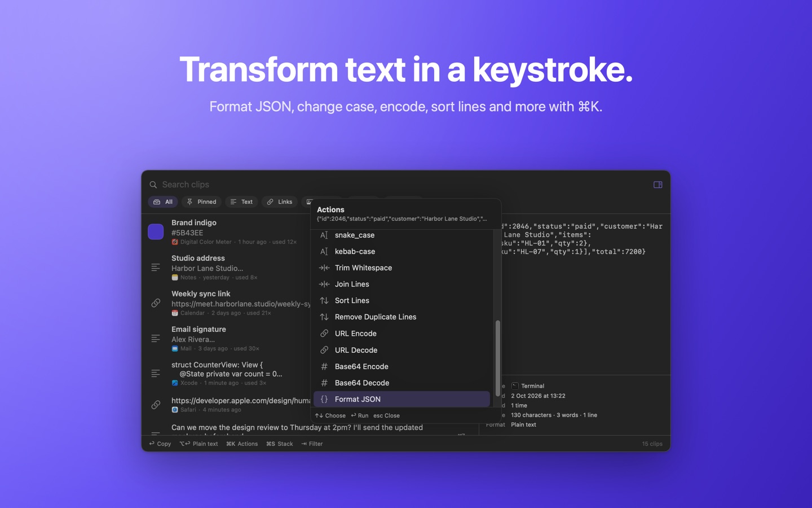Viewport: 812px width, 508px height.
Task: Click the Terminal app icon in details
Action: (515, 386)
